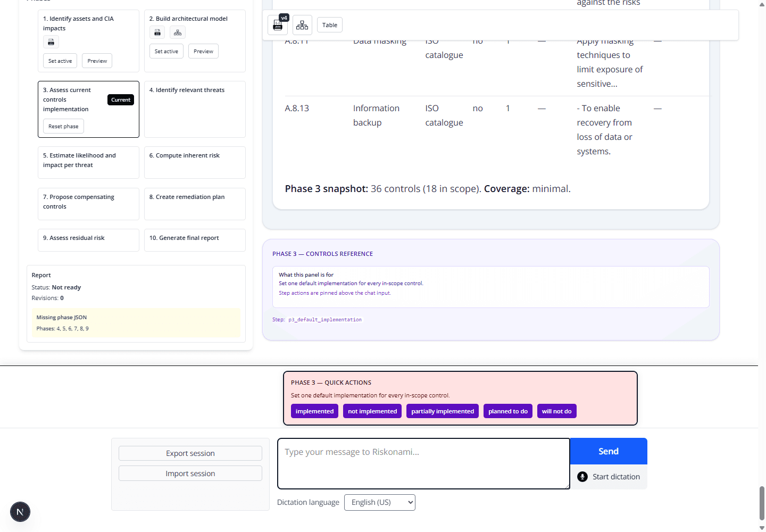Click the Missing phase JSON warning

[x=136, y=323]
